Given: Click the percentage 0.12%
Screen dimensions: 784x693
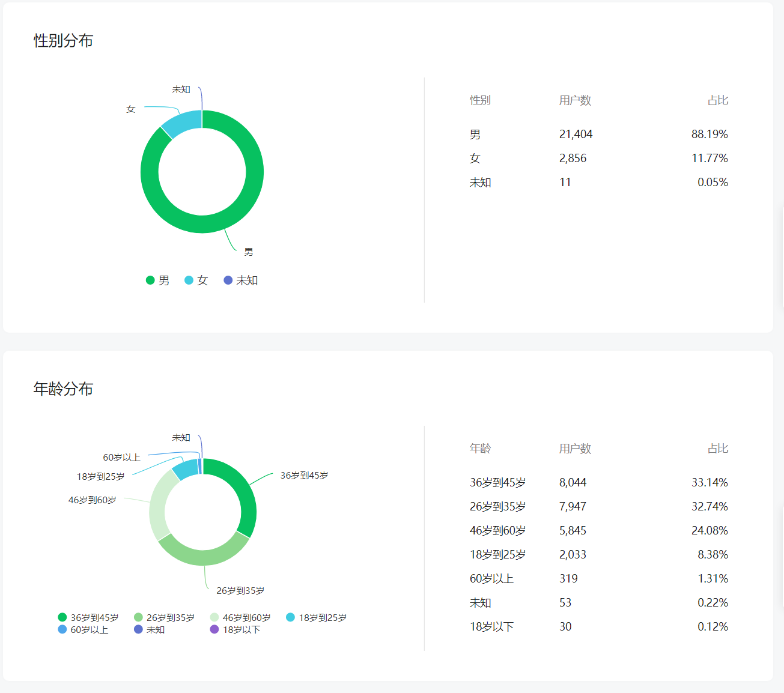Looking at the screenshot, I should point(713,627).
